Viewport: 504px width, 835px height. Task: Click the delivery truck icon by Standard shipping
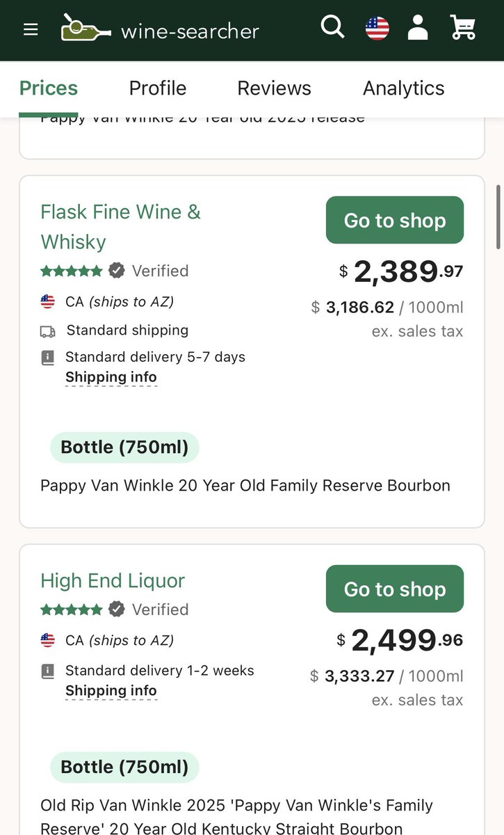tap(47, 331)
